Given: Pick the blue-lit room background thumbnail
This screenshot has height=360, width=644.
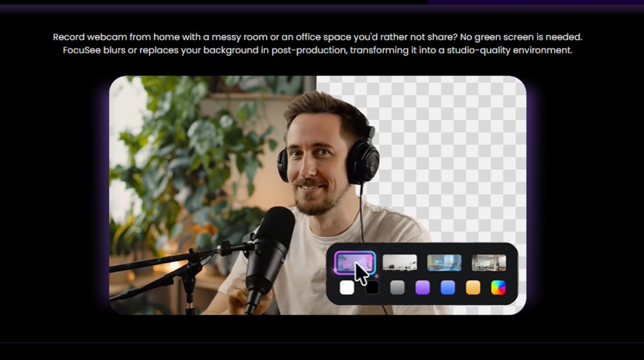Looking at the screenshot, I should 444,263.
